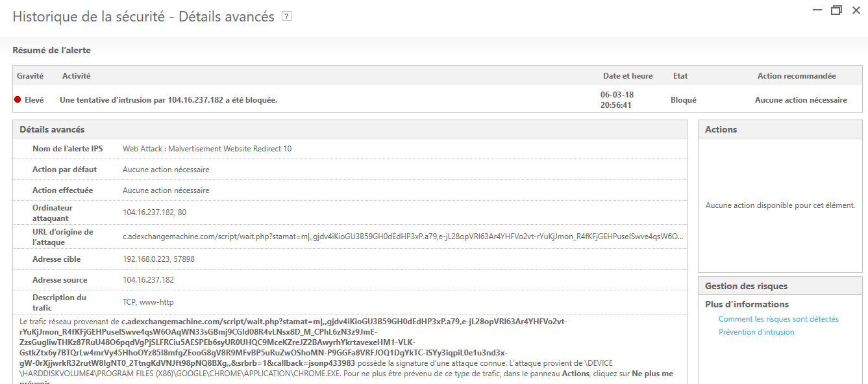This screenshot has height=384, width=868.
Task: Close the Détails avancés window
Action: click(x=856, y=10)
